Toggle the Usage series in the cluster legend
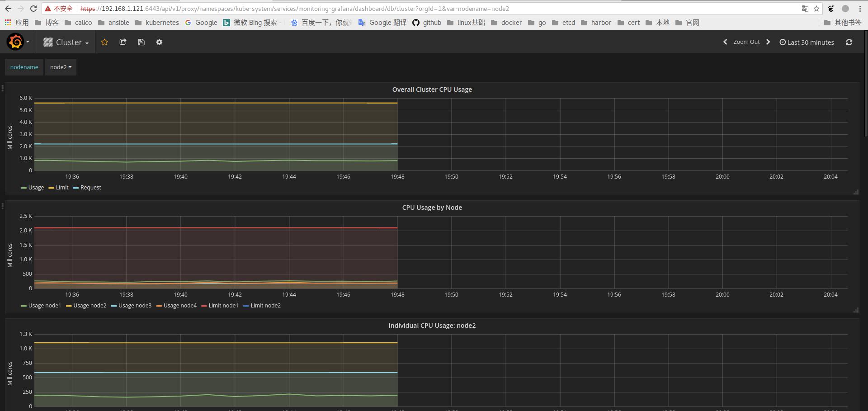 (32, 188)
